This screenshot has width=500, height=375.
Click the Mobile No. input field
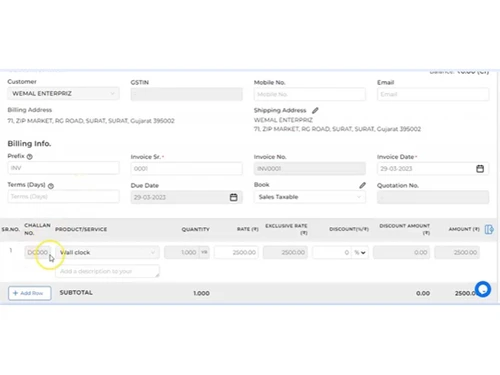click(x=310, y=94)
